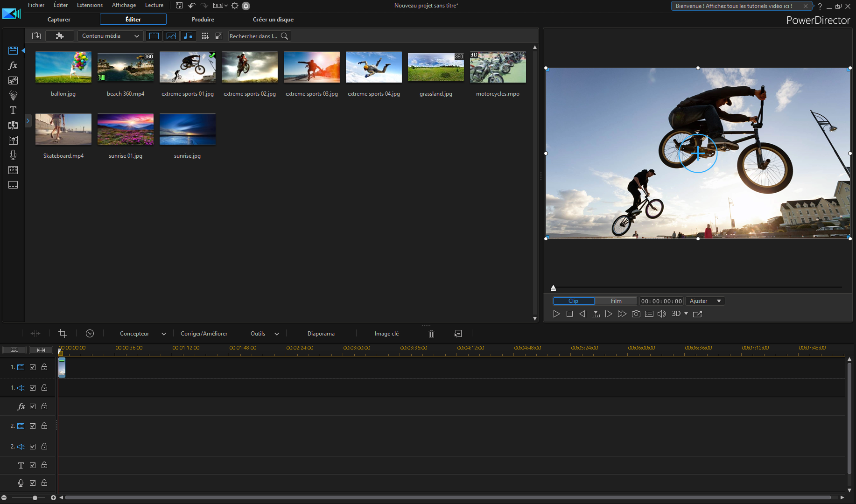Click the Diaporama button
The height and width of the screenshot is (504, 856).
click(321, 334)
